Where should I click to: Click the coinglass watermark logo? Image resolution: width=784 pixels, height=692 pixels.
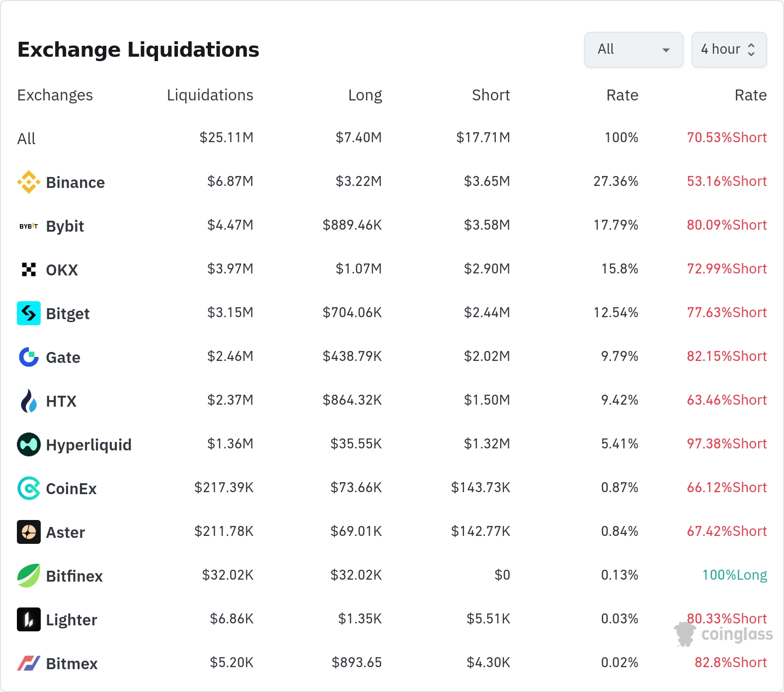(x=724, y=634)
